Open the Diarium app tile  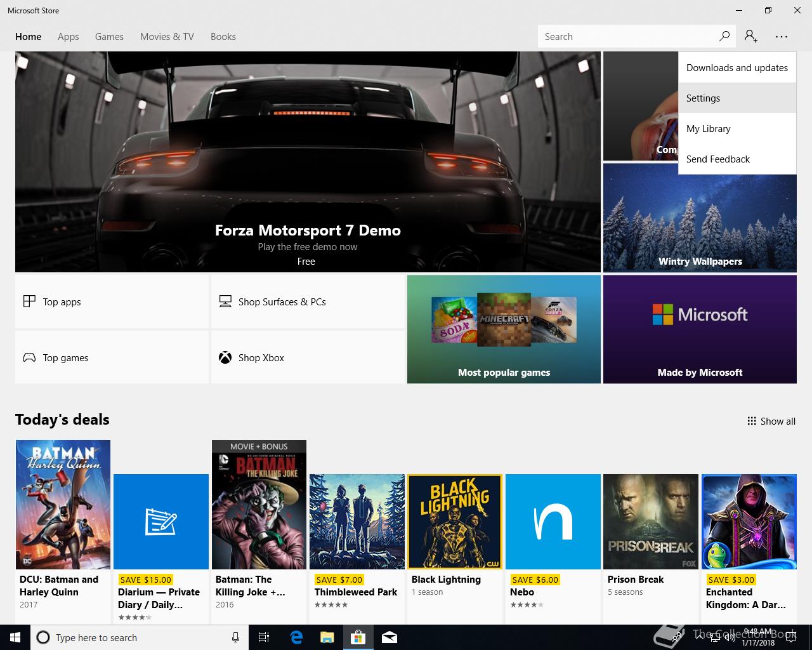tap(161, 522)
